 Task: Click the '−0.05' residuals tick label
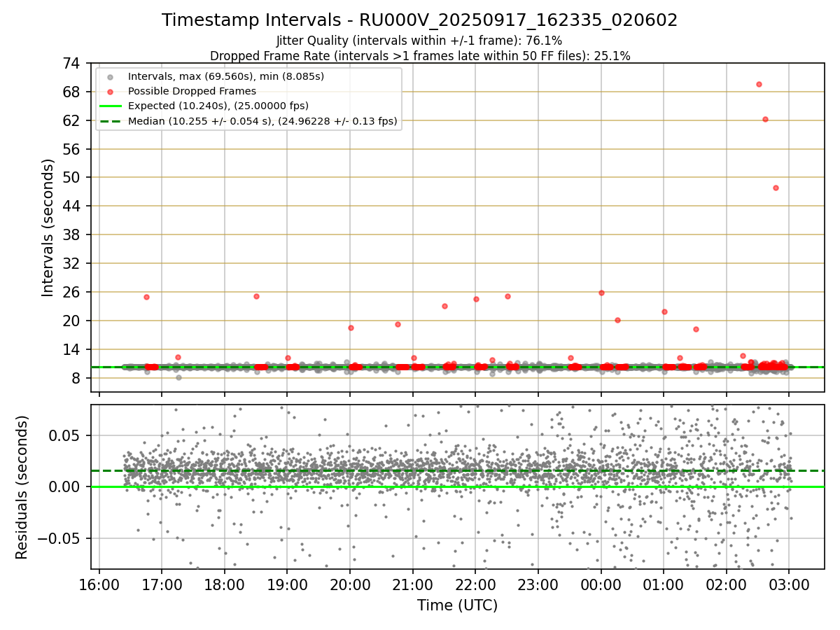(59, 538)
